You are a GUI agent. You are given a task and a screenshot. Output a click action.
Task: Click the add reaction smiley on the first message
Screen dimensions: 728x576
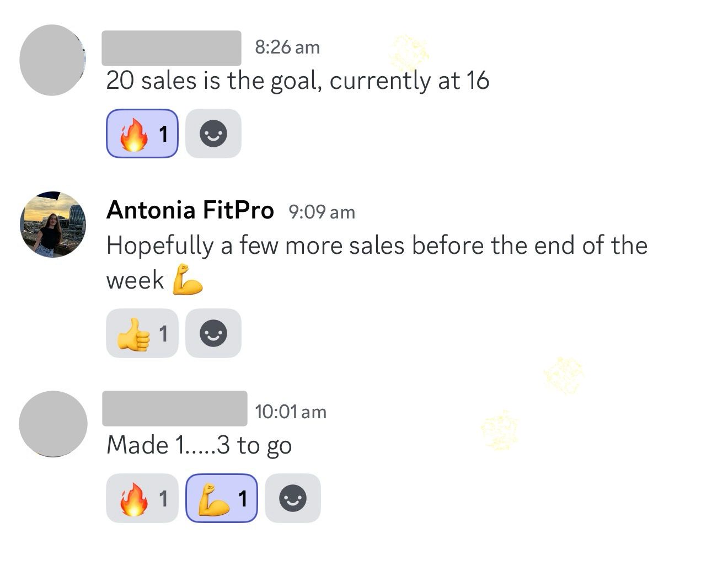click(x=213, y=133)
